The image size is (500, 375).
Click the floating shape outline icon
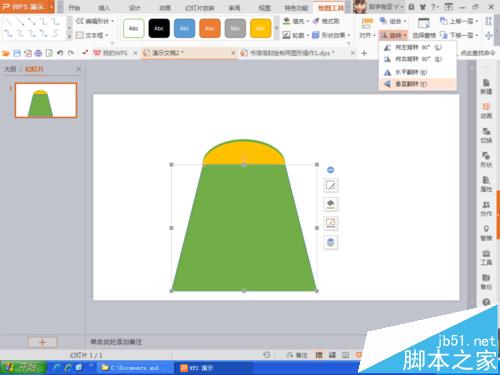pyautogui.click(x=330, y=223)
